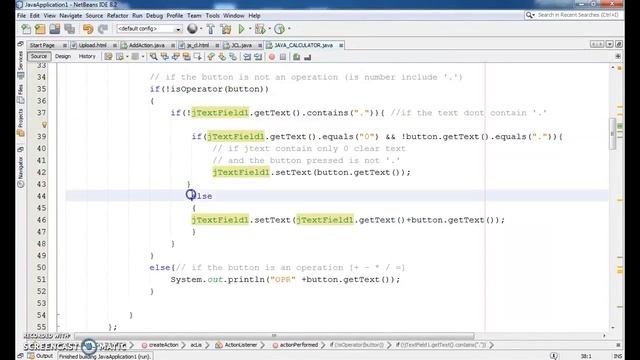Open the Services side panel

[x=20, y=64]
